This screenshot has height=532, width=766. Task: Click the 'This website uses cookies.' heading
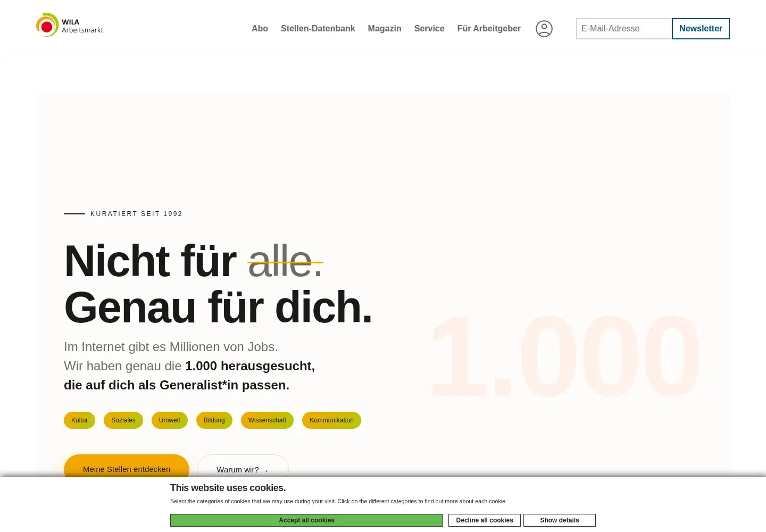click(228, 488)
